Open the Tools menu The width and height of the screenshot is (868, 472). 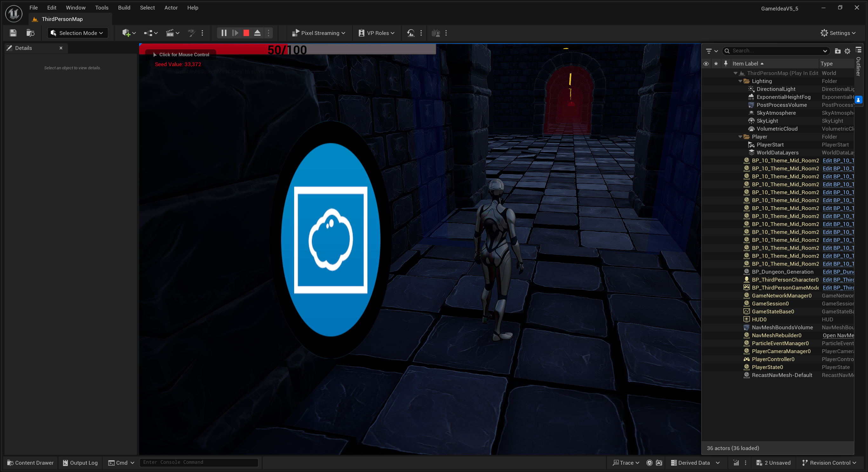coord(102,7)
